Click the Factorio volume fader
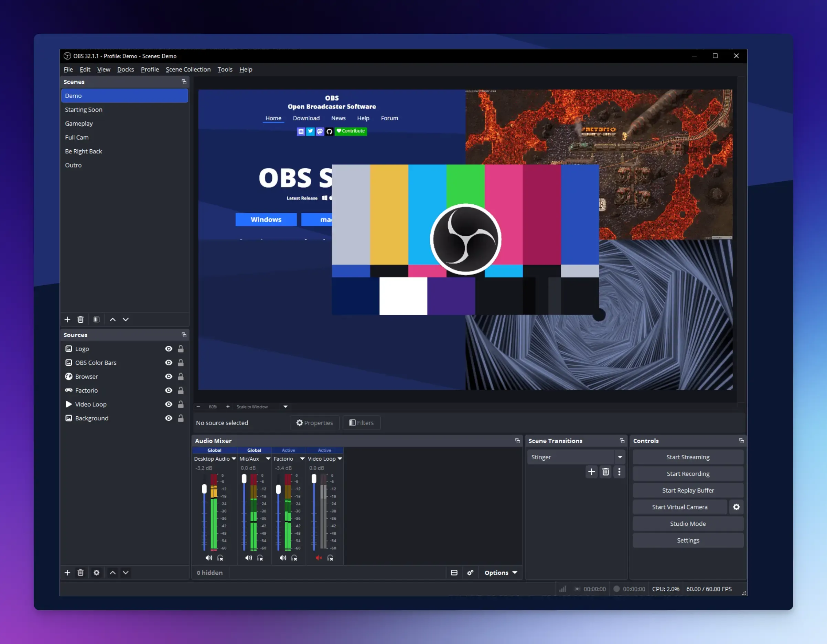 278,489
